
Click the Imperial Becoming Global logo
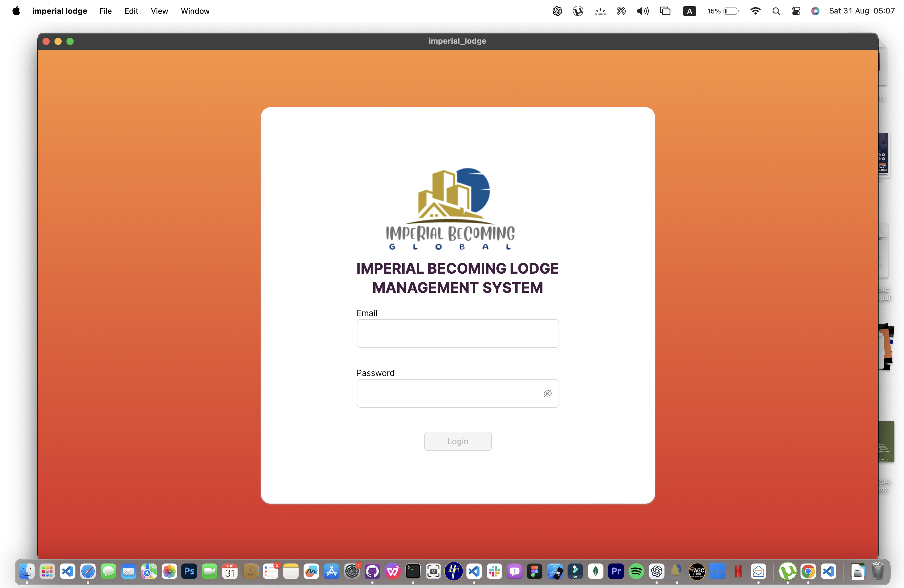point(451,209)
